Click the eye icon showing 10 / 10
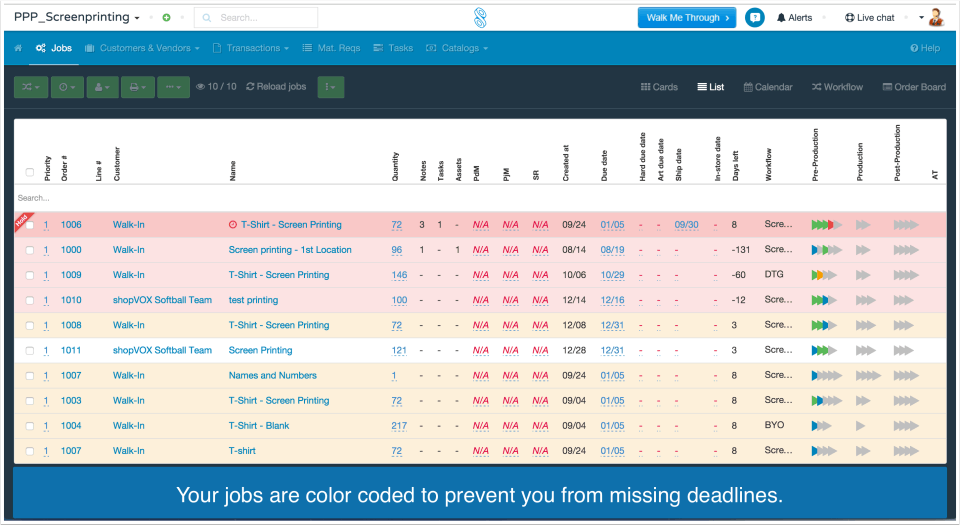Viewport: 960px width, 525px height. tap(201, 87)
